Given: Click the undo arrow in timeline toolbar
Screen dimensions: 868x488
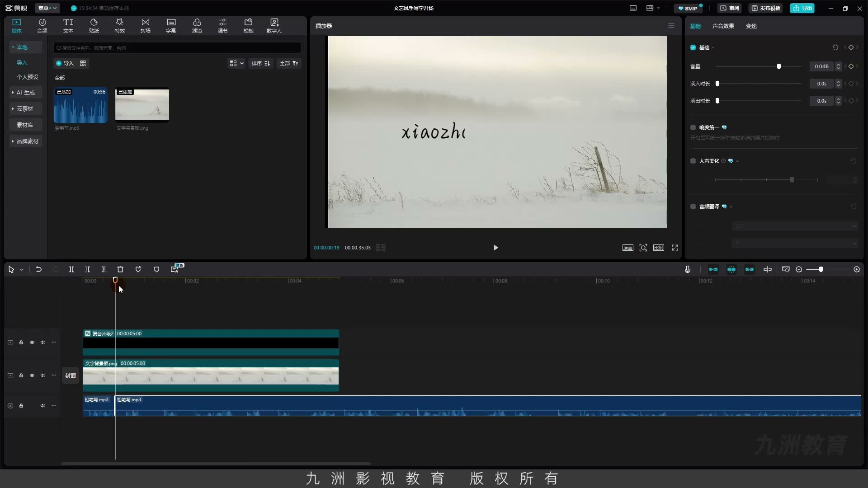Looking at the screenshot, I should tap(39, 269).
